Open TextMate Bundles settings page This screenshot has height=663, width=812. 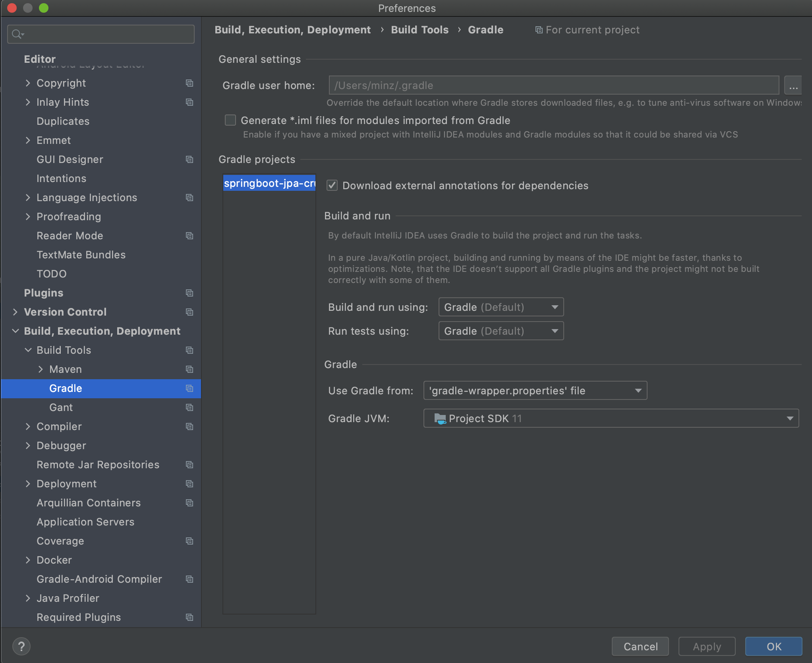coord(81,255)
